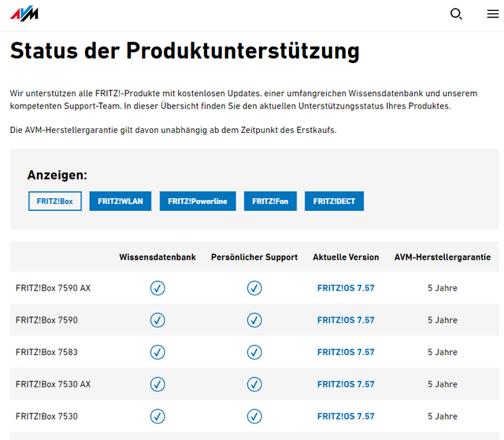
Task: Click the AVM-Herstellergarantie column header
Action: 443,257
